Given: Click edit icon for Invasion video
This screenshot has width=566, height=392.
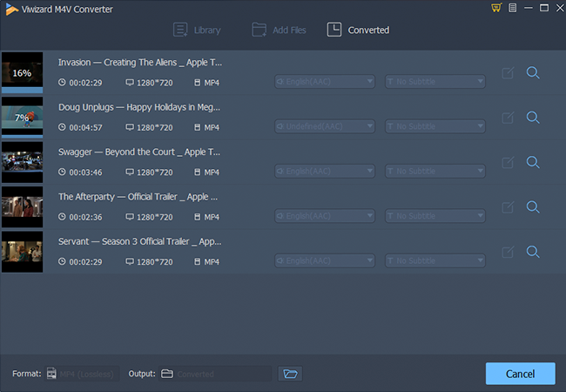Looking at the screenshot, I should tap(509, 73).
